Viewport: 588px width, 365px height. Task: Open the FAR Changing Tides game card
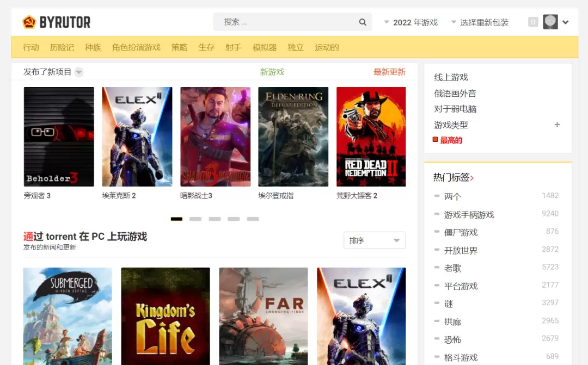coord(264,316)
